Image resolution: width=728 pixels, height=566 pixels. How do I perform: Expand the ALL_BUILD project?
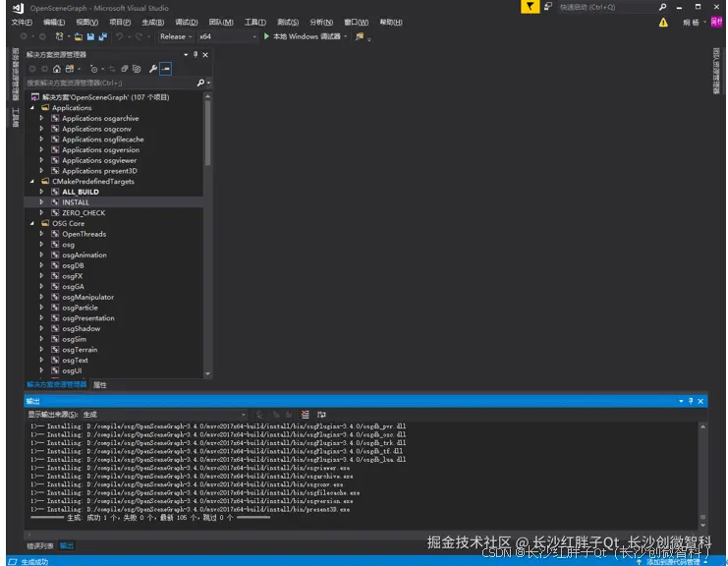click(x=41, y=192)
